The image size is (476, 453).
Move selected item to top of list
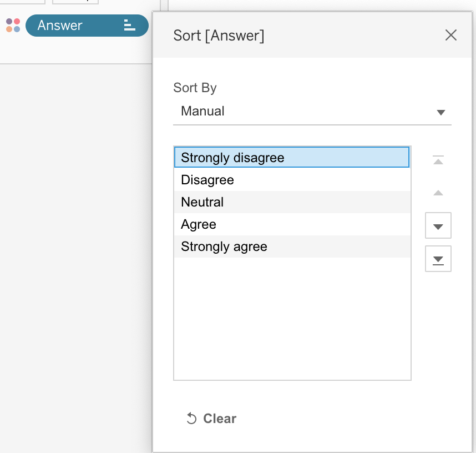click(x=438, y=161)
